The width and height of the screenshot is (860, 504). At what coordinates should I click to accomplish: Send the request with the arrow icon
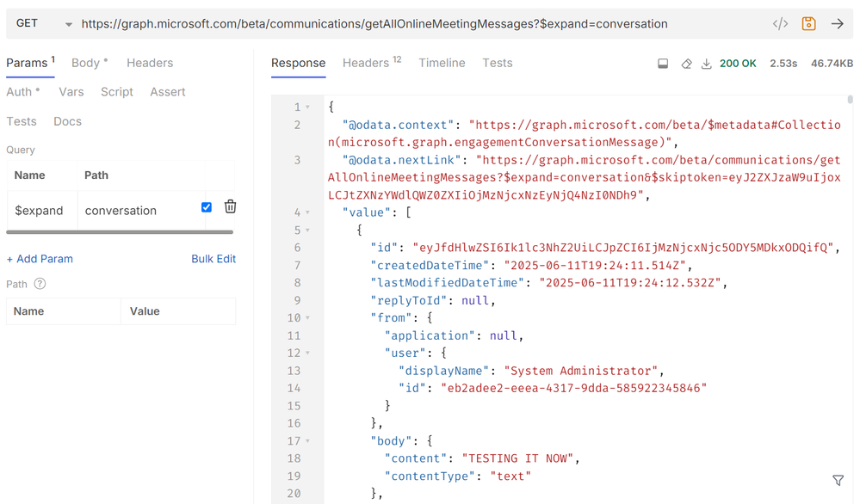(x=837, y=23)
